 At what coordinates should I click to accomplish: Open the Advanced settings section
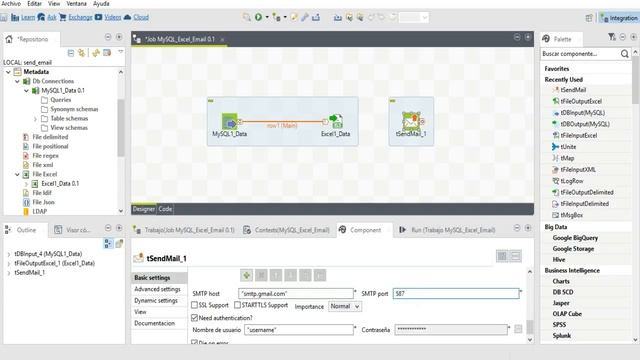157,289
